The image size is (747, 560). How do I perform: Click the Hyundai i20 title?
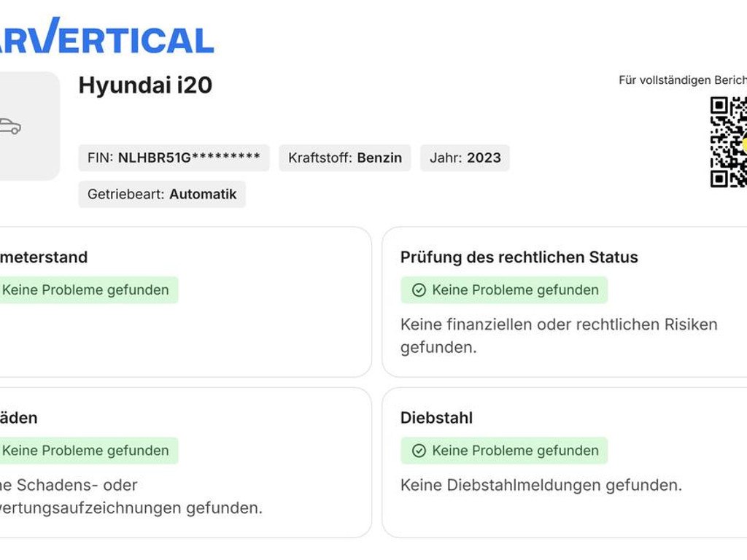[x=145, y=85]
